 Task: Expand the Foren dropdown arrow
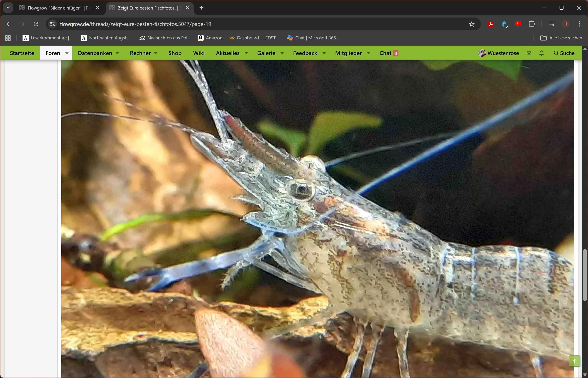(67, 53)
